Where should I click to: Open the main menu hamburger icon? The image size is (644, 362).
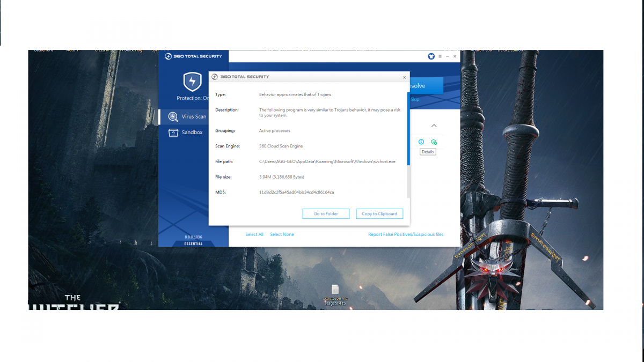[x=440, y=56]
